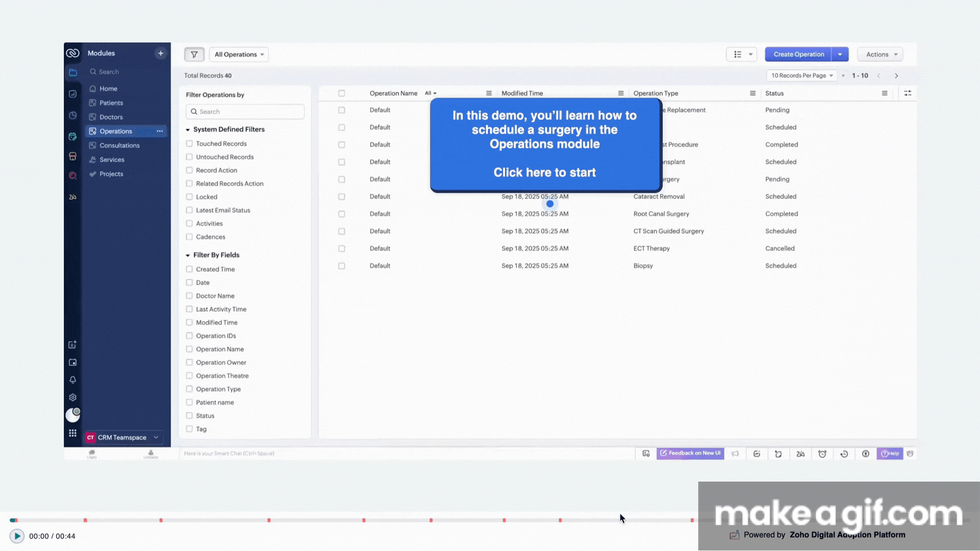Screen dimensions: 980x551
Task: Add a new module with plus icon
Action: [160, 53]
